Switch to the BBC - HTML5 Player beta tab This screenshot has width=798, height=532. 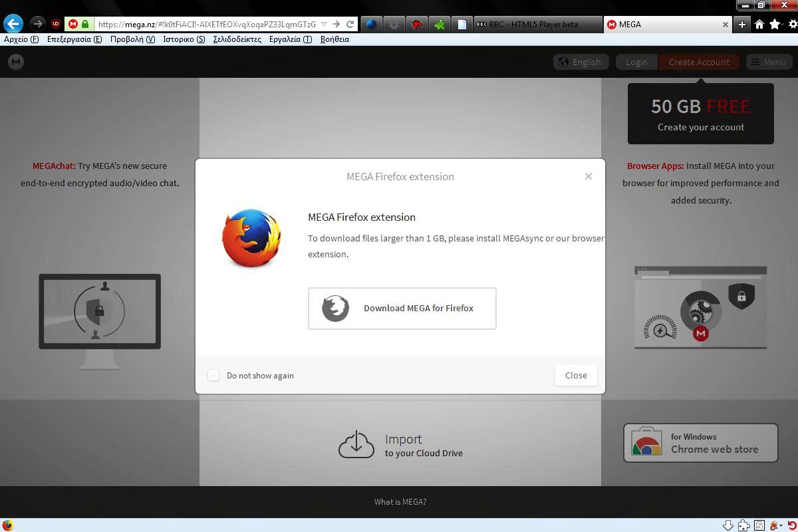535,24
